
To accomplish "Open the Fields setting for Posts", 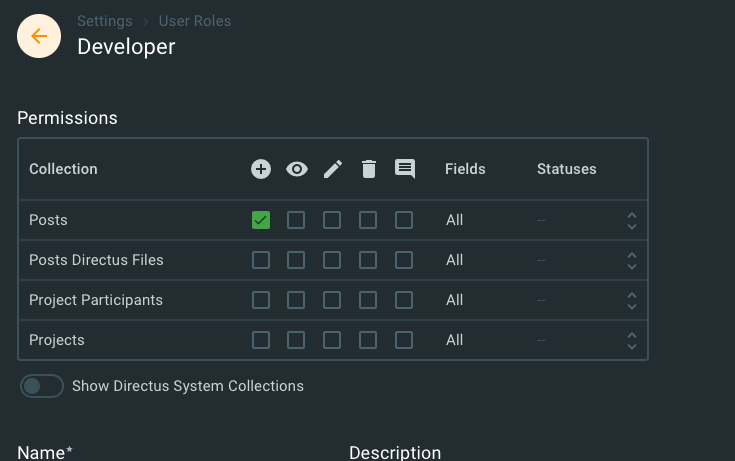I will [x=454, y=220].
